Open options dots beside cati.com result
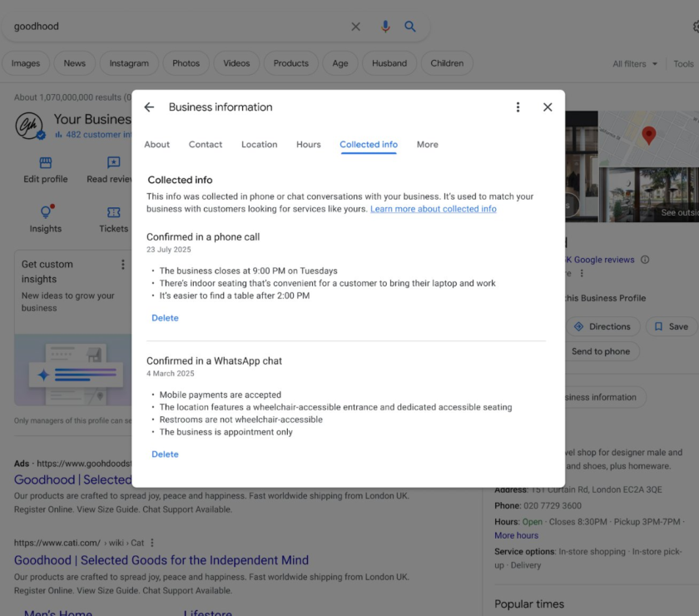Screen dimensions: 699x616 152,543
